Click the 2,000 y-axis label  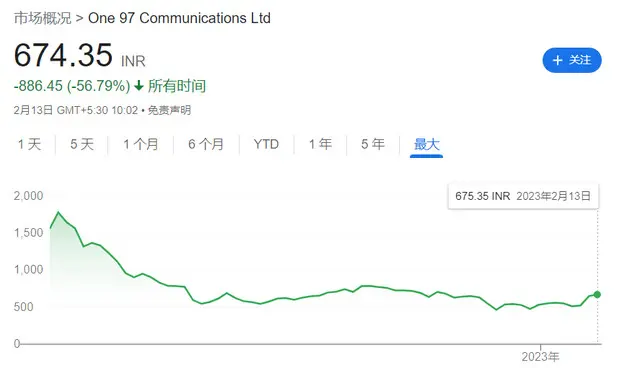28,196
